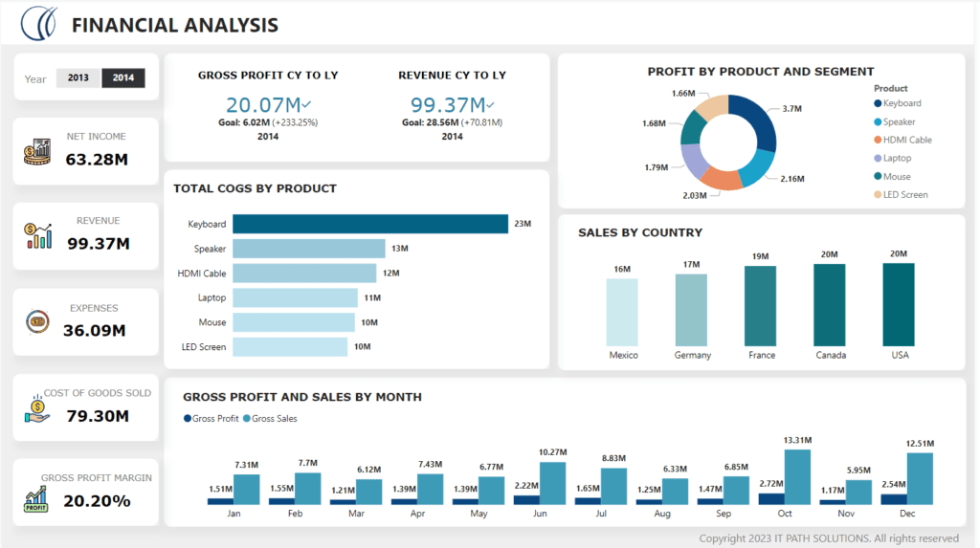The height and width of the screenshot is (548, 980).
Task: Select the Keyboard bar in Total COGS chart
Action: point(369,224)
